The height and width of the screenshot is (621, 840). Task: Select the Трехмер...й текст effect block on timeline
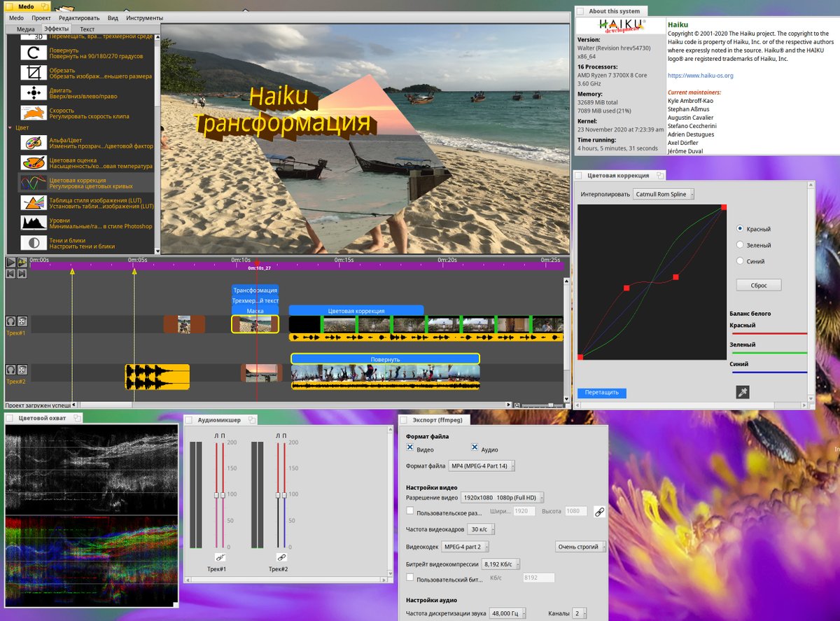255,300
